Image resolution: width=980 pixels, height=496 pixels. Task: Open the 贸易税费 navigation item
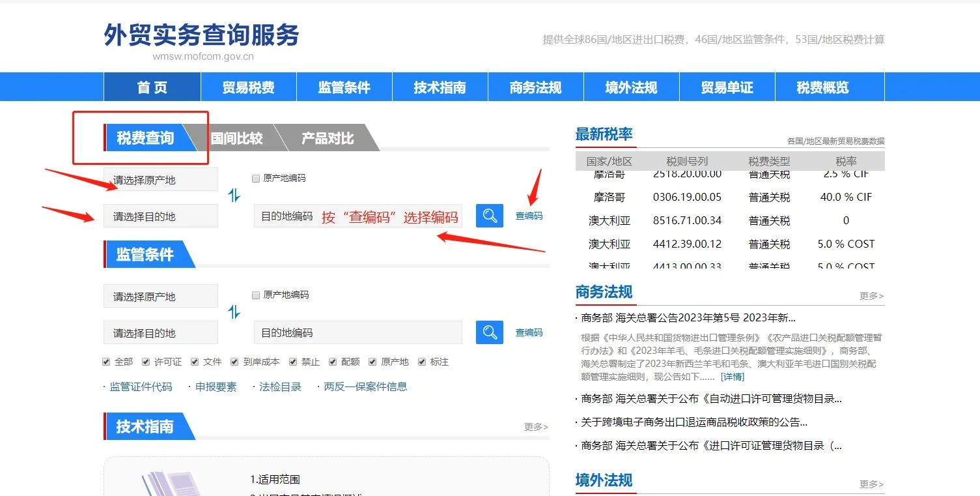click(248, 87)
